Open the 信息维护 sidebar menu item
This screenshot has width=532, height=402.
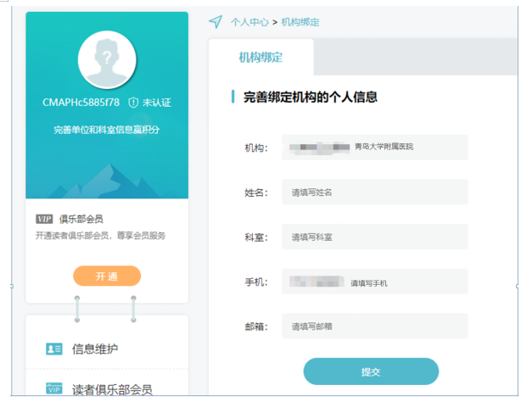[x=95, y=349]
